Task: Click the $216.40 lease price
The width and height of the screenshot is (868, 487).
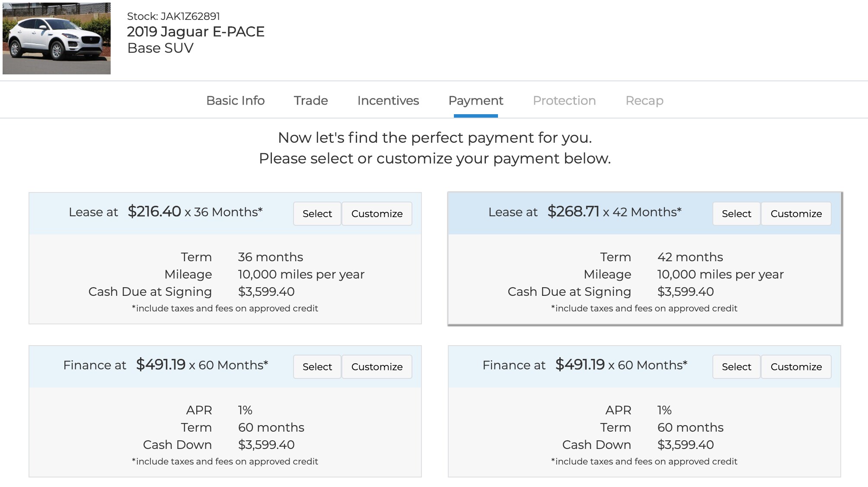Action: (x=154, y=211)
